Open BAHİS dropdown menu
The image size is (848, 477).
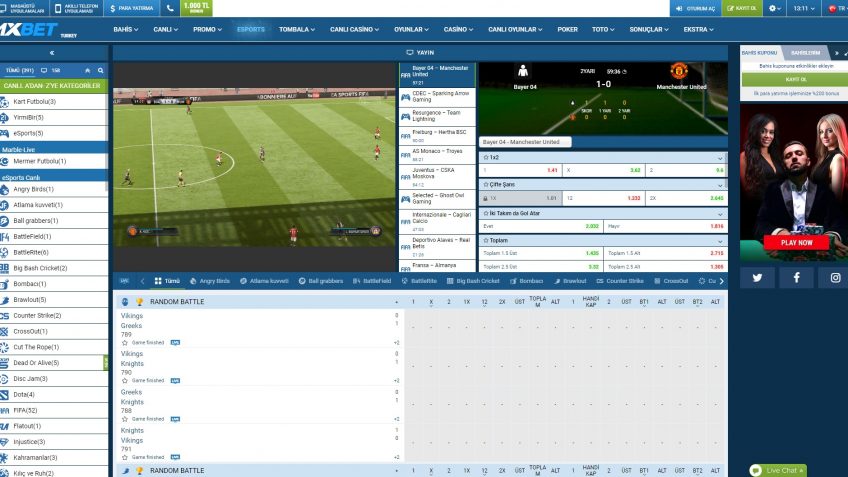125,29
